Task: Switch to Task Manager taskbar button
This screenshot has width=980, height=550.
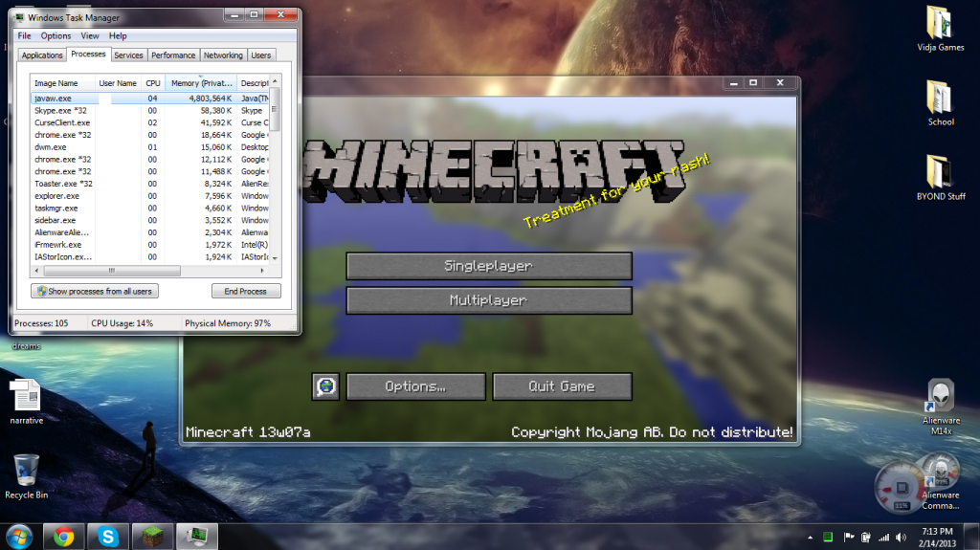Action: coord(197,537)
